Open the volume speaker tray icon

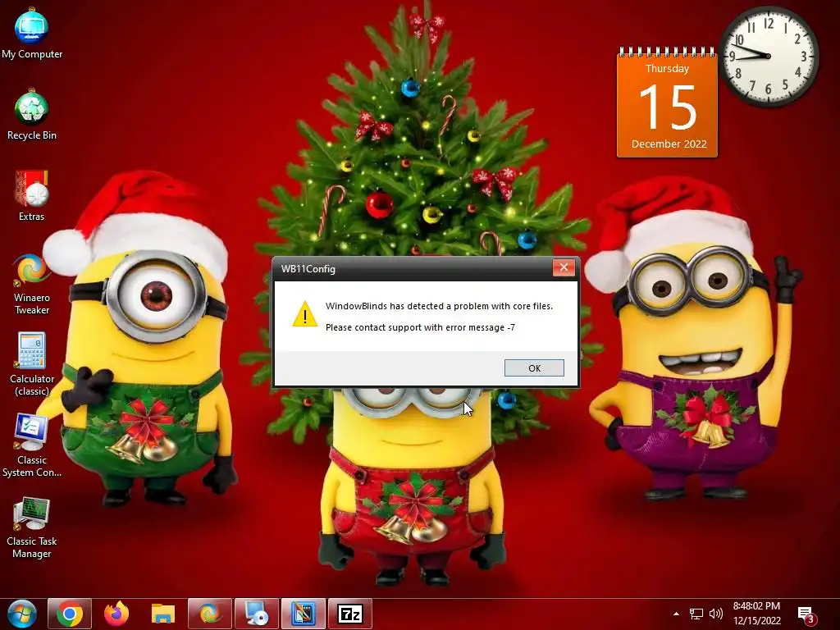point(715,614)
